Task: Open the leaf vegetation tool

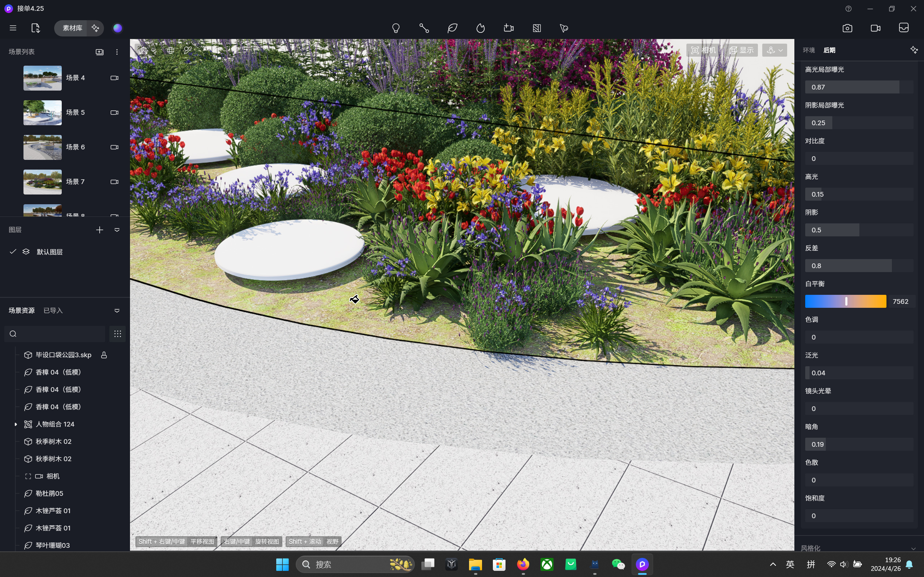Action: [x=452, y=28]
